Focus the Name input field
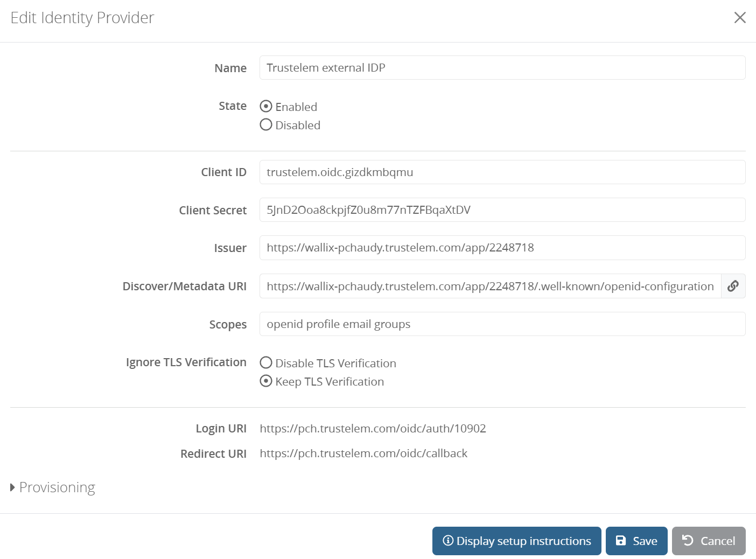Image resolution: width=756 pixels, height=559 pixels. (502, 68)
